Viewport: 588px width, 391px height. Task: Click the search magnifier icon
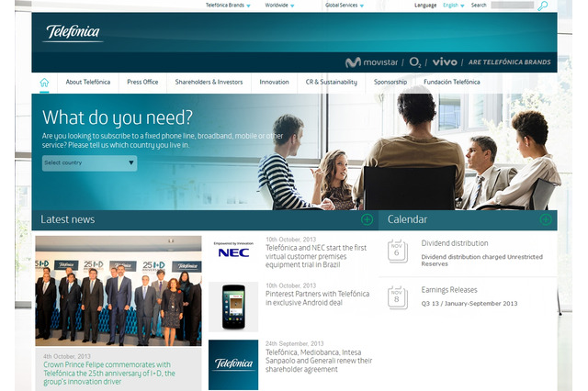(542, 6)
